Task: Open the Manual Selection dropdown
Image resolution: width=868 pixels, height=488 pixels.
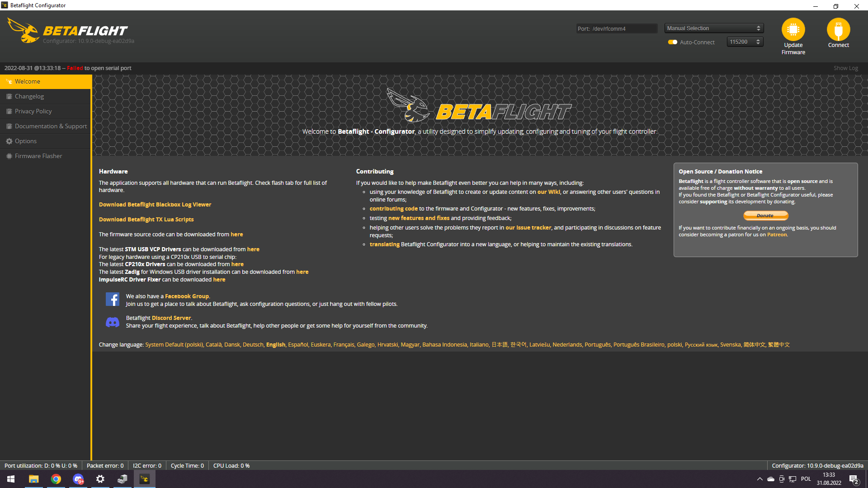Action: tap(713, 28)
